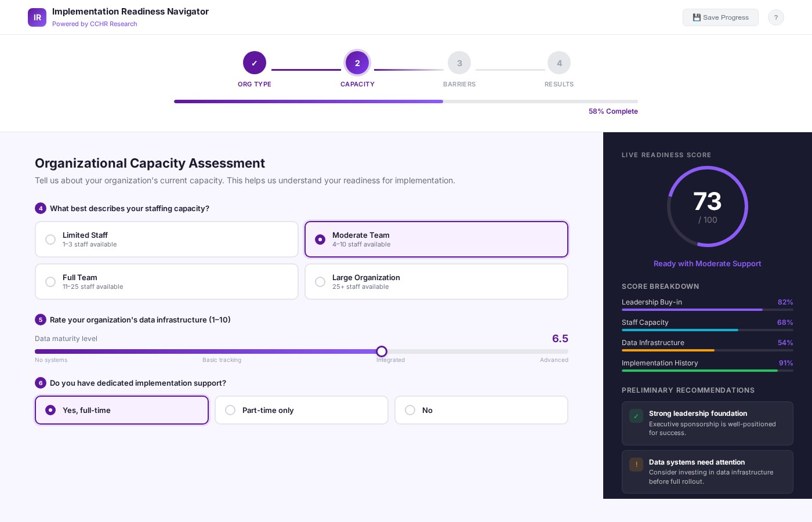Open the Powered by CCHR Research link
The height and width of the screenshot is (522, 812).
pyautogui.click(x=95, y=24)
